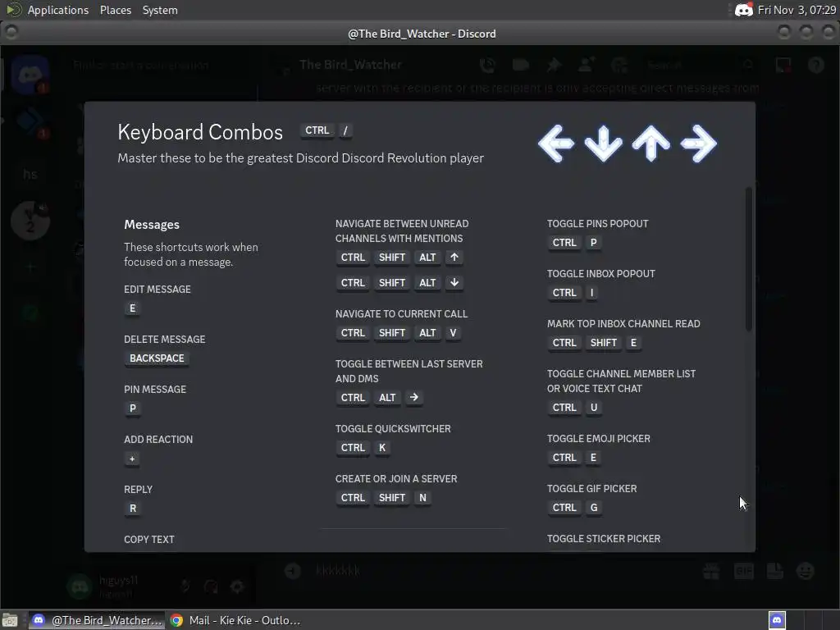This screenshot has width=840, height=630.
Task: Click the P key under Pin Message
Action: click(x=132, y=409)
